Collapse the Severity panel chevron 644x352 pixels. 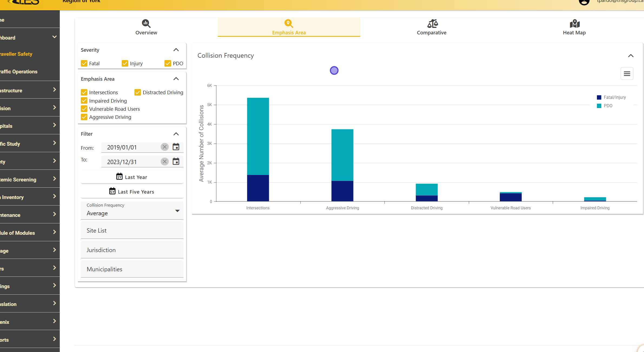coord(176,50)
